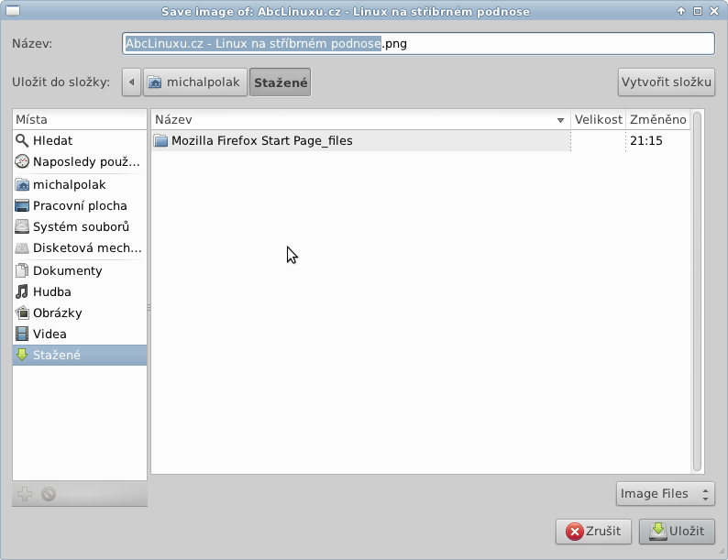This screenshot has width=728, height=560.
Task: Click the Videa film strip icon
Action: tap(22, 334)
